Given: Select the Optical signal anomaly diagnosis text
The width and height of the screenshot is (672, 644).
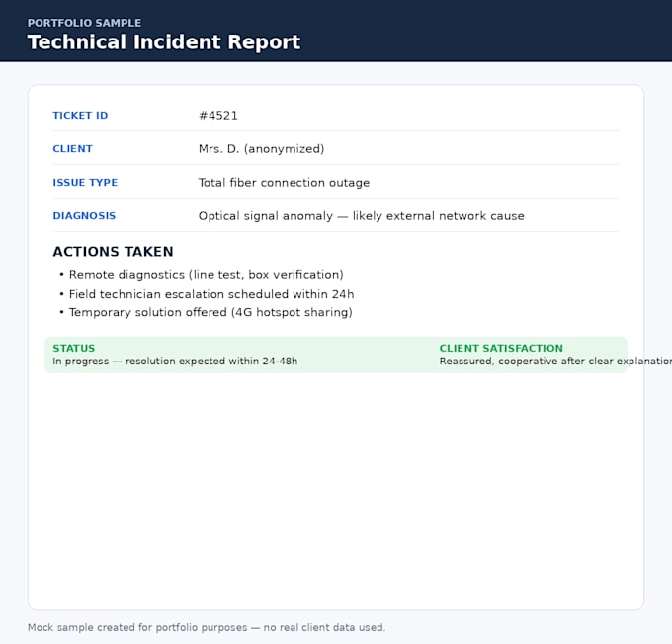Looking at the screenshot, I should tap(362, 216).
